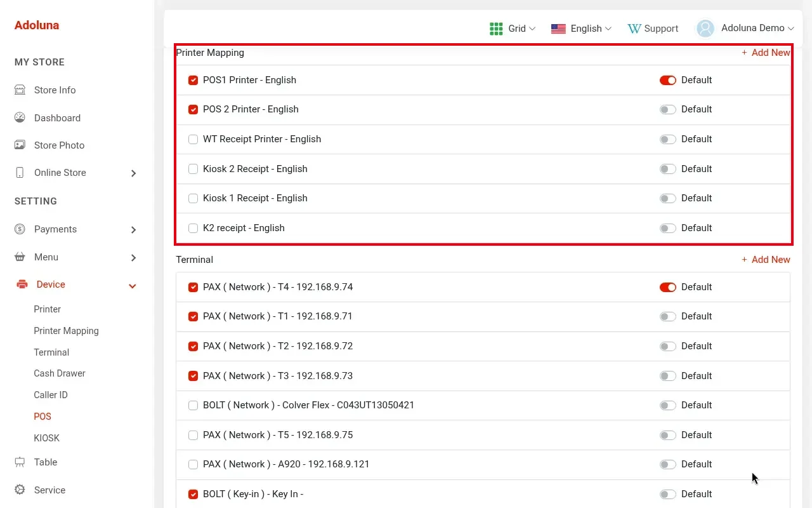Open the Grid layout dropdown arrow
The height and width of the screenshot is (508, 812).
(532, 29)
